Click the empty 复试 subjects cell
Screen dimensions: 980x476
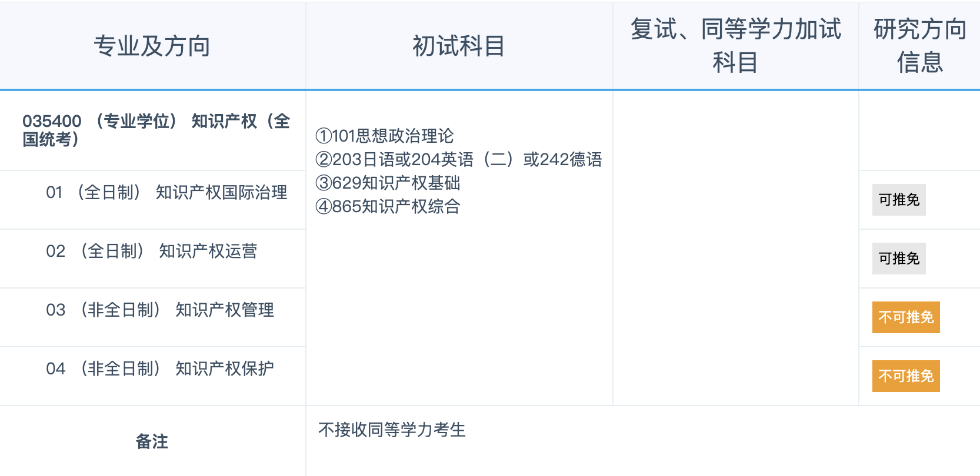[735, 247]
